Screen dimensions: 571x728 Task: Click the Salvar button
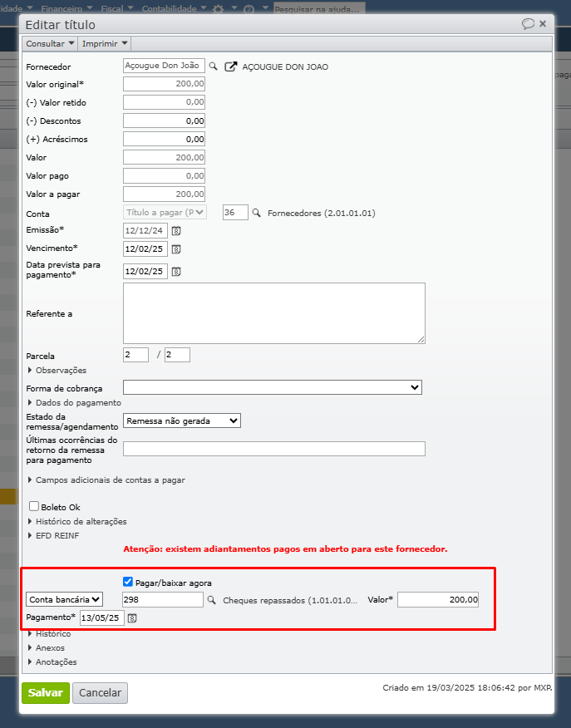(x=46, y=693)
